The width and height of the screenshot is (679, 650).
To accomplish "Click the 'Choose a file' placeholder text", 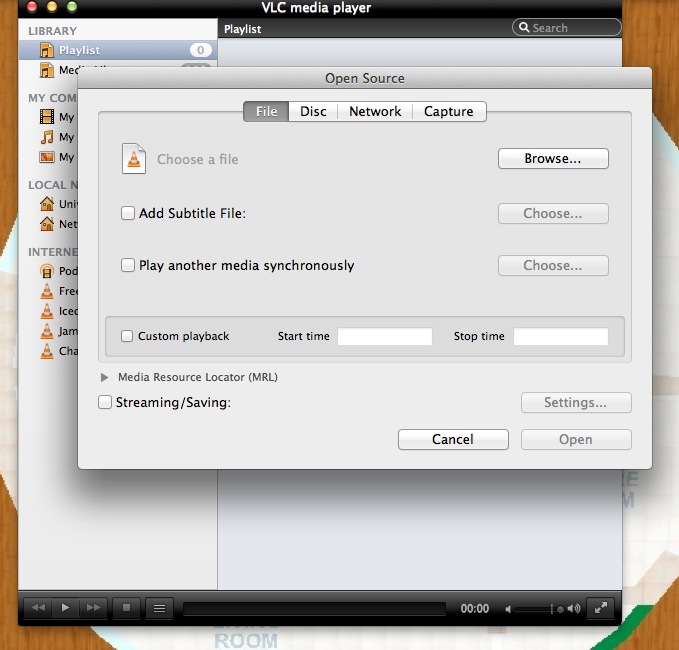I will pyautogui.click(x=197, y=159).
